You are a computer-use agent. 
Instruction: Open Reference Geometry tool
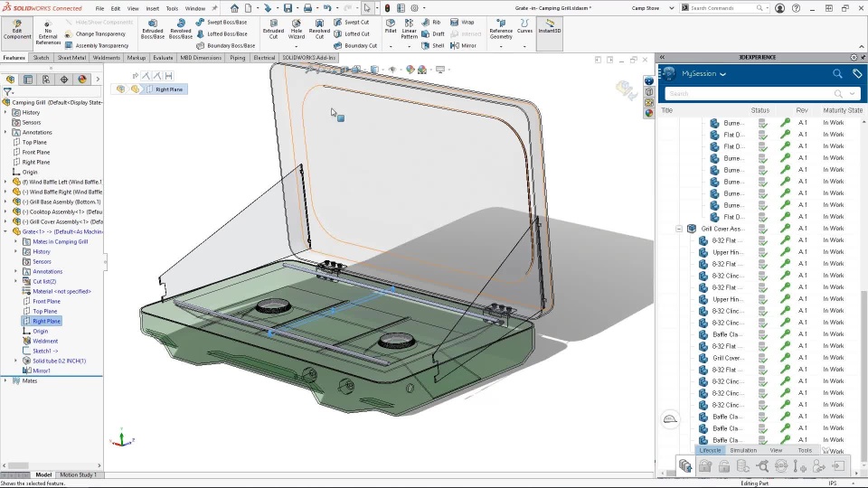tap(501, 30)
